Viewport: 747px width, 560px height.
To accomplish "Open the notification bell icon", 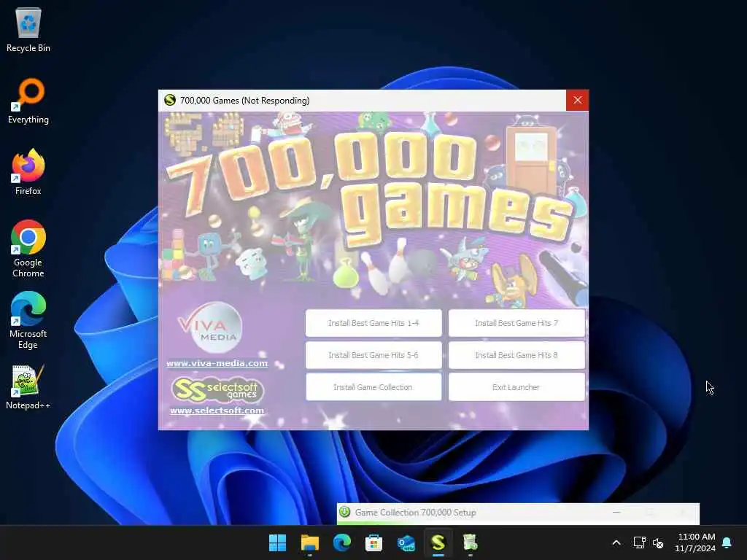I will [x=727, y=542].
